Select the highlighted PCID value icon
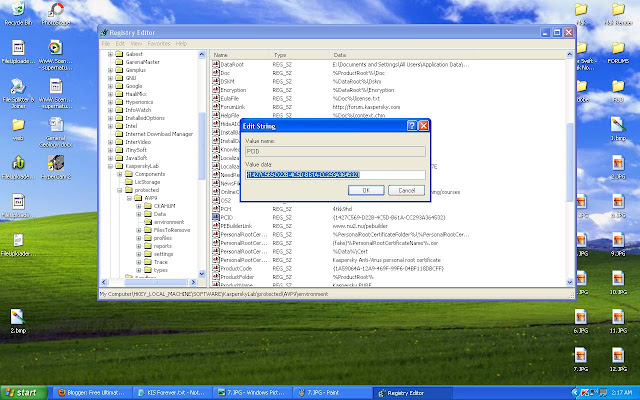 point(216,217)
